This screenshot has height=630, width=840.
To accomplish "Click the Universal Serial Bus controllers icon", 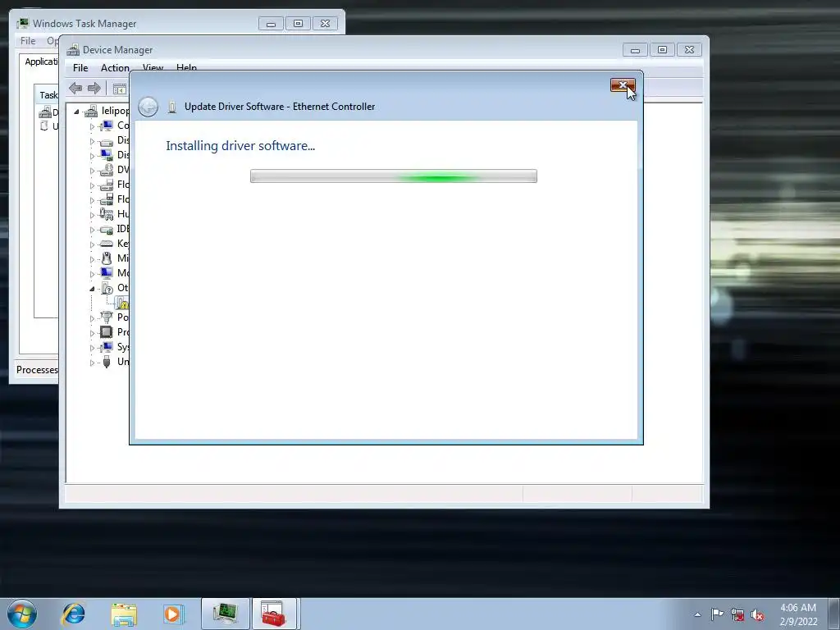I will (107, 362).
